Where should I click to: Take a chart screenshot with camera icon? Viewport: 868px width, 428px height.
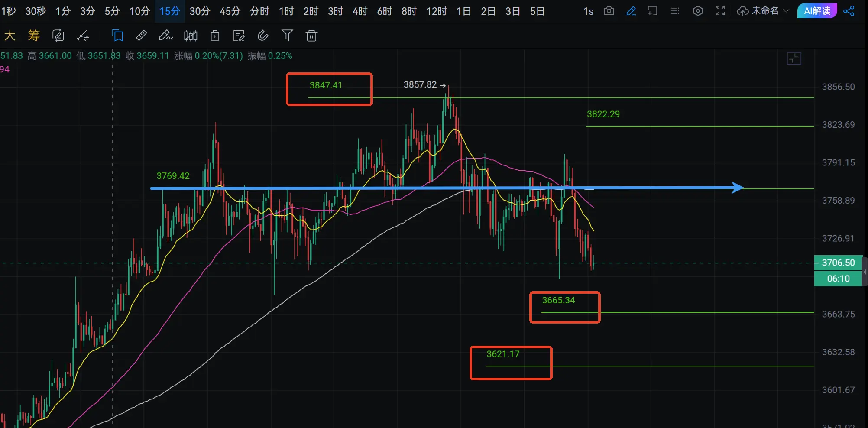609,11
